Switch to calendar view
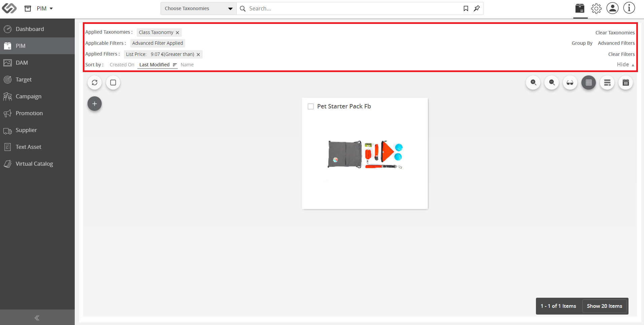Image resolution: width=644 pixels, height=325 pixels. pyautogui.click(x=626, y=83)
